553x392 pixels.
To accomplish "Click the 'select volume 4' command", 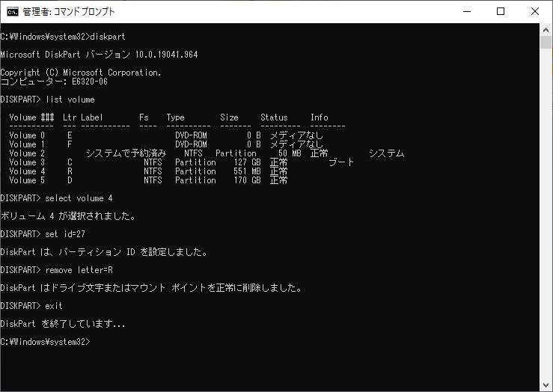I will click(x=79, y=198).
